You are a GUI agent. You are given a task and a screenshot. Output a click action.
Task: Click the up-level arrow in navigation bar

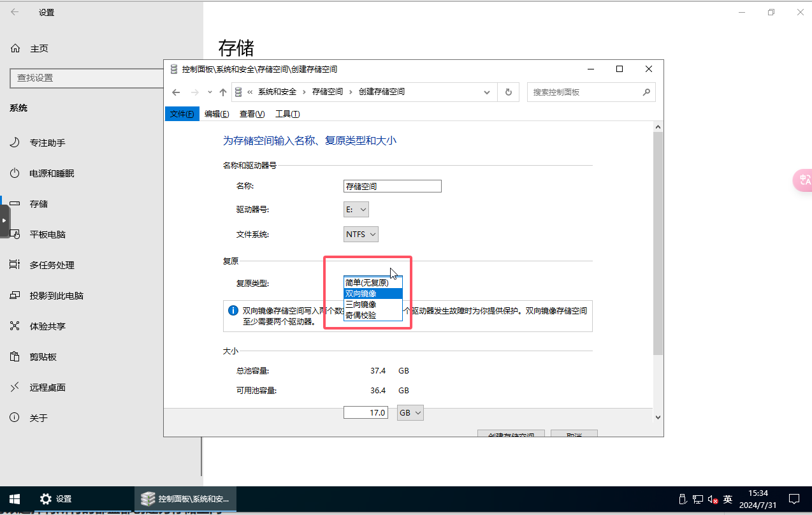[x=222, y=92]
